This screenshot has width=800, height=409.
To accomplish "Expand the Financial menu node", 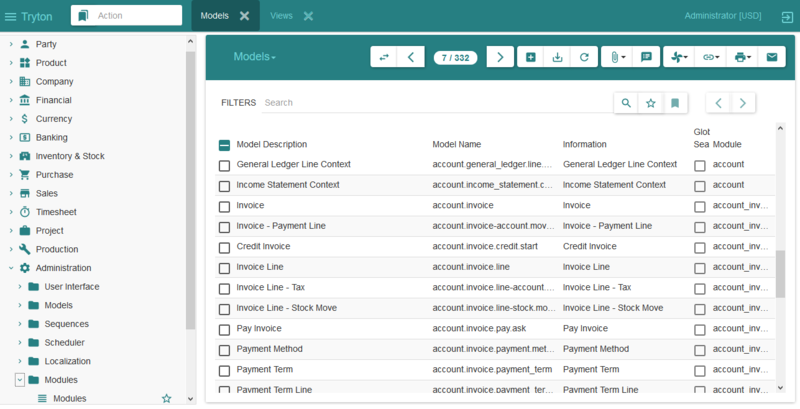I will [x=11, y=100].
